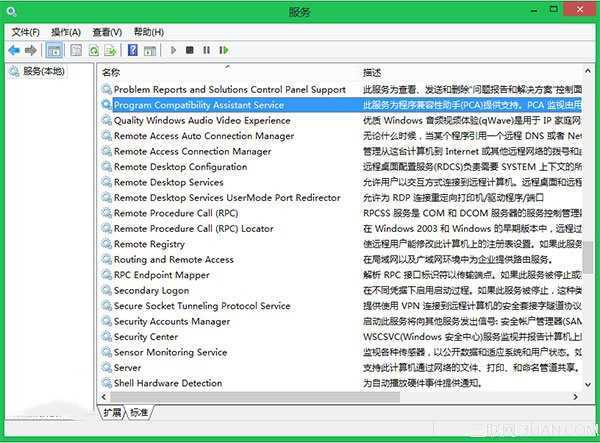600x443 pixels.
Task: Open the 文件(F) menu
Action: click(x=25, y=32)
